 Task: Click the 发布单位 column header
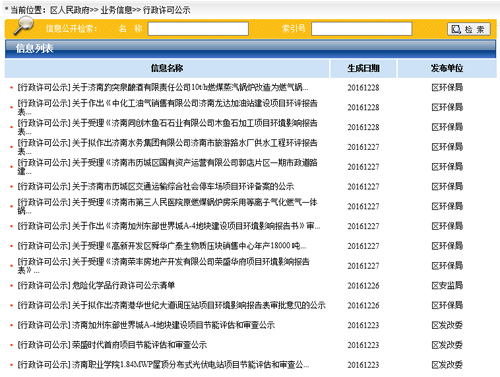pyautogui.click(x=447, y=68)
